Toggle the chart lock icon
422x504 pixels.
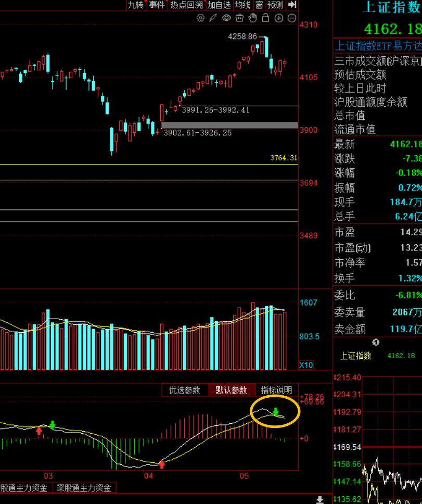click(265, 18)
